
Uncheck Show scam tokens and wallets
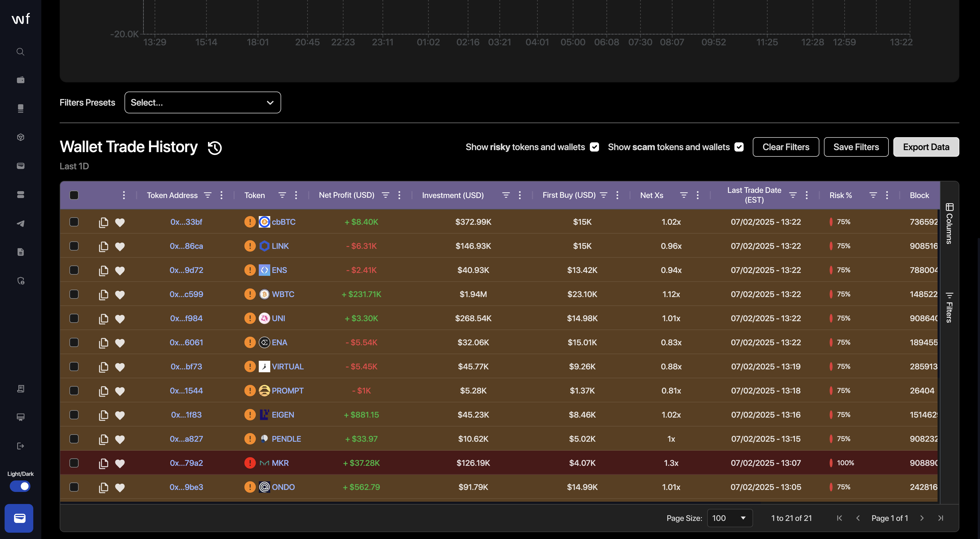click(x=739, y=147)
